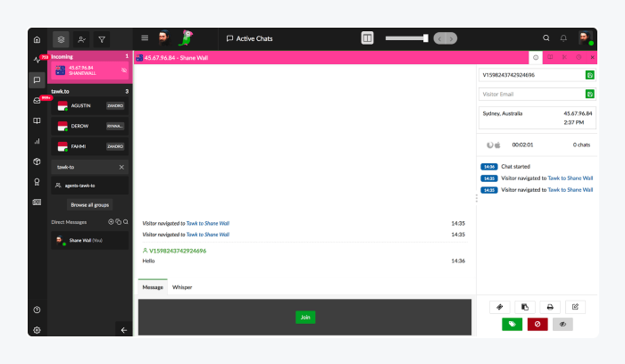Open the ticket voucher icon in sidebar
Screen dimensions: 625x364
click(37, 203)
